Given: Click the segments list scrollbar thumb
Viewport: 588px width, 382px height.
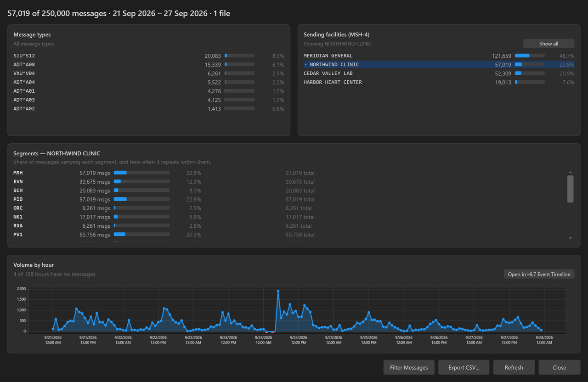Looking at the screenshot, I should coord(570,189).
